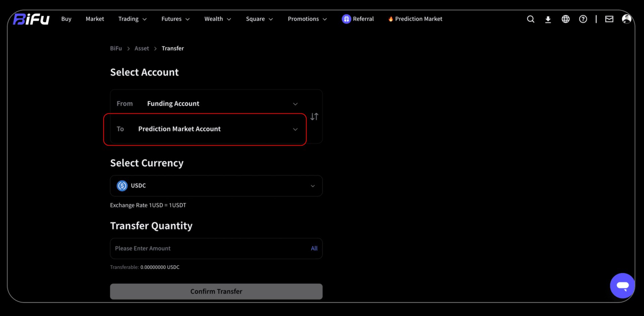Open the search icon in header
This screenshot has width=644, height=316.
point(530,19)
